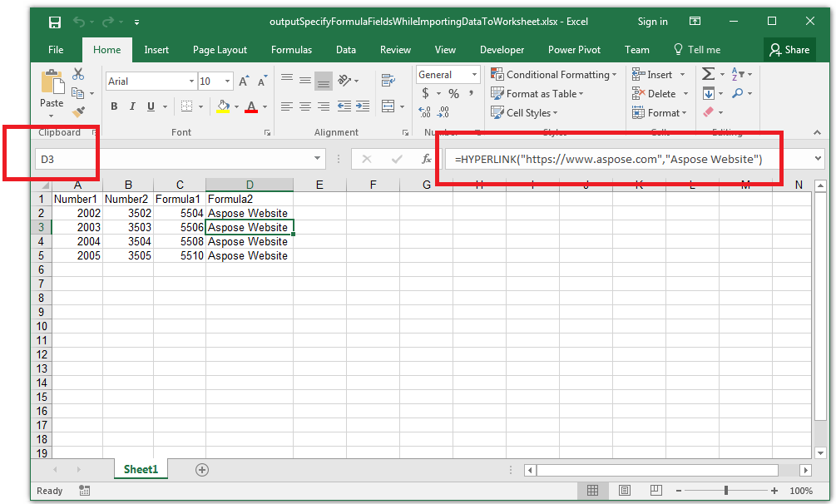Open the Page Layout tab

click(220, 50)
